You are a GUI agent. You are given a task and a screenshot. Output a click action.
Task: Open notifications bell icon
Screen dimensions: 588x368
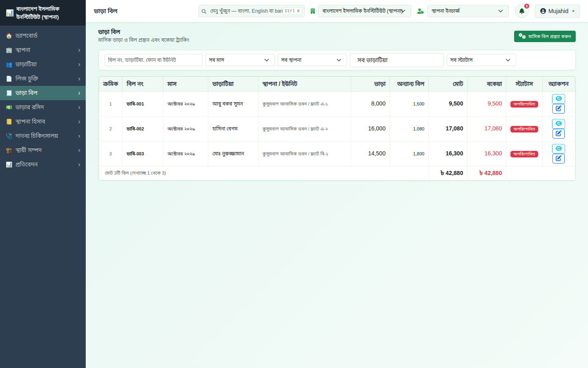coord(521,11)
